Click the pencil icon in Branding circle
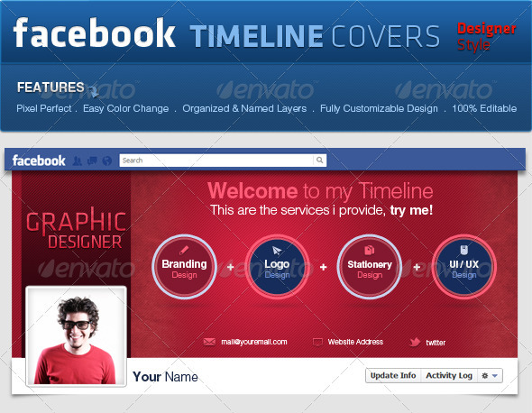The width and height of the screenshot is (532, 413). point(184,251)
